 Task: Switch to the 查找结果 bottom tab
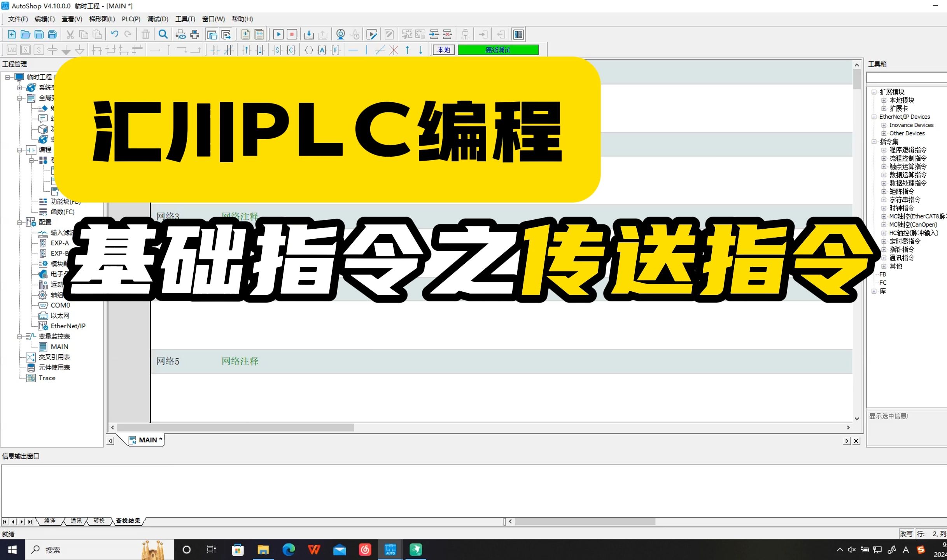click(128, 521)
